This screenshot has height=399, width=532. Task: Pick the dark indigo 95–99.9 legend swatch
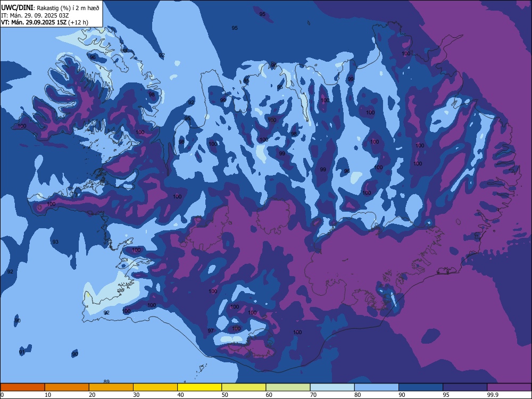pos(465,387)
